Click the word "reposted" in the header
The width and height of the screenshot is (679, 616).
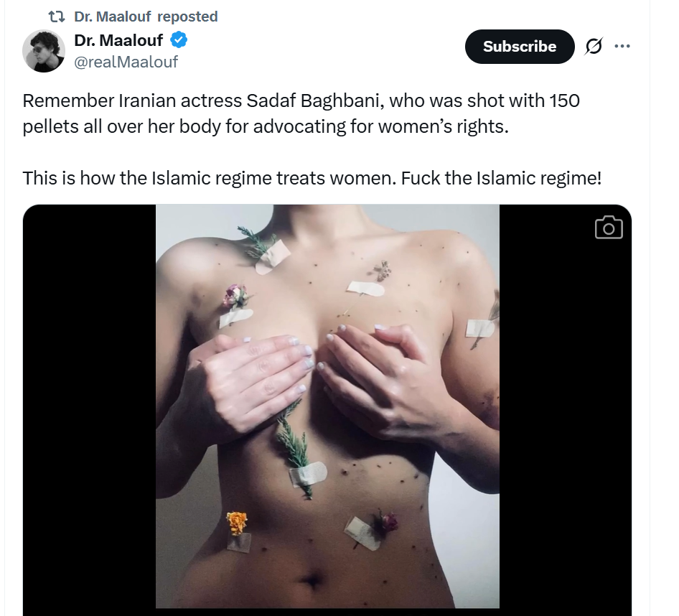[x=187, y=16]
